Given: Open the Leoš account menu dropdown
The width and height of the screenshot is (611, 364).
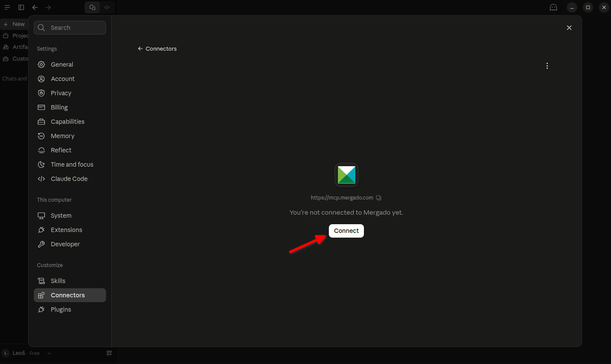Looking at the screenshot, I should click(26, 353).
